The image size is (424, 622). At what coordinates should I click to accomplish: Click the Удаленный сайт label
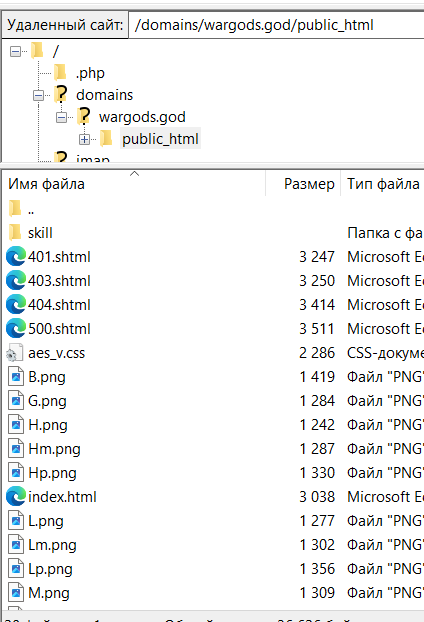point(65,25)
